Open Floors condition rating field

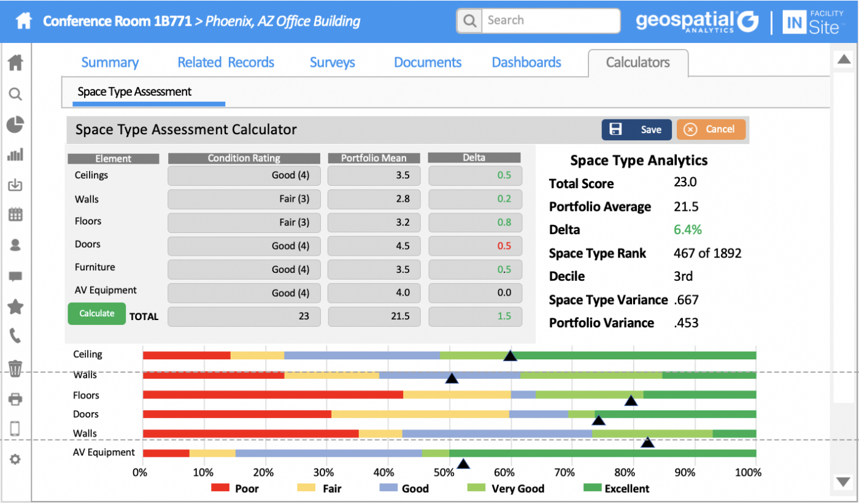244,222
